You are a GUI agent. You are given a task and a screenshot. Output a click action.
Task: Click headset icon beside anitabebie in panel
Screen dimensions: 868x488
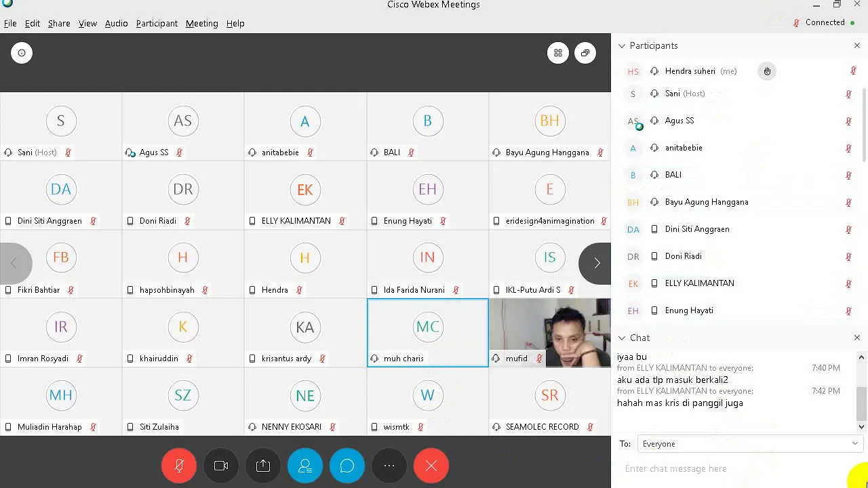[654, 148]
